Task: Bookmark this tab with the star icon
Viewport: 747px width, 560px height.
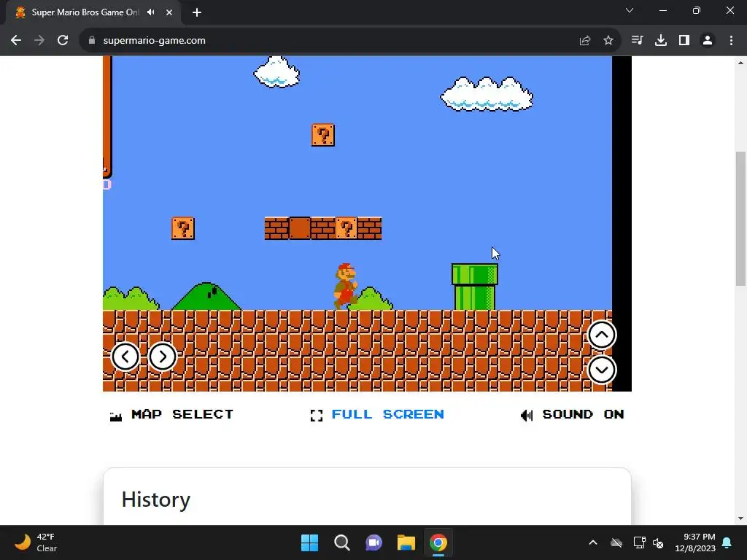Action: (608, 41)
